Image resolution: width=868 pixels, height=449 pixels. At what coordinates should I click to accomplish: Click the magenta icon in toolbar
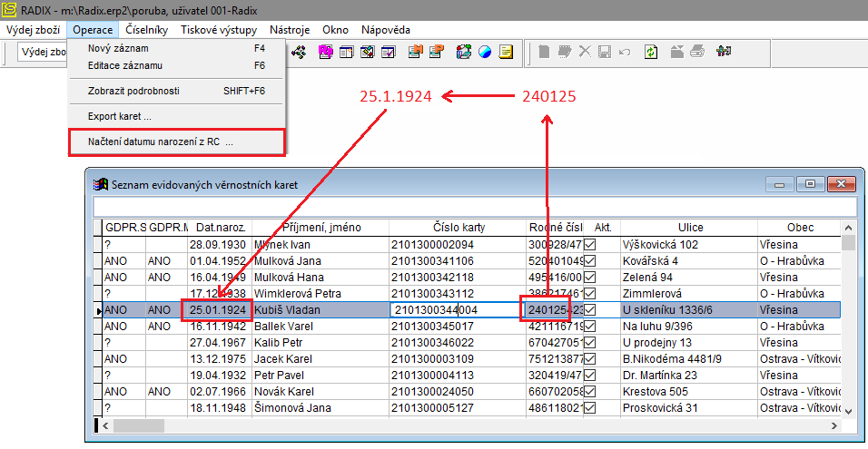point(325,52)
